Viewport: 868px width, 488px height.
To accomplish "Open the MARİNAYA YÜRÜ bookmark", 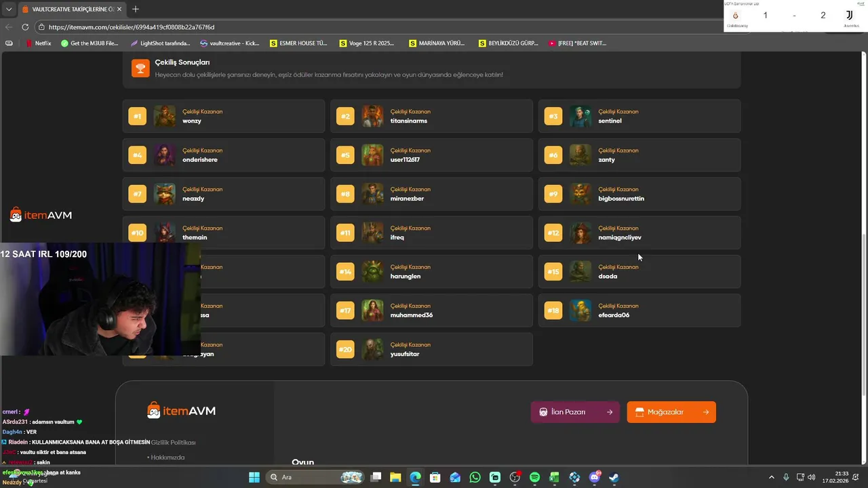I will coord(437,43).
